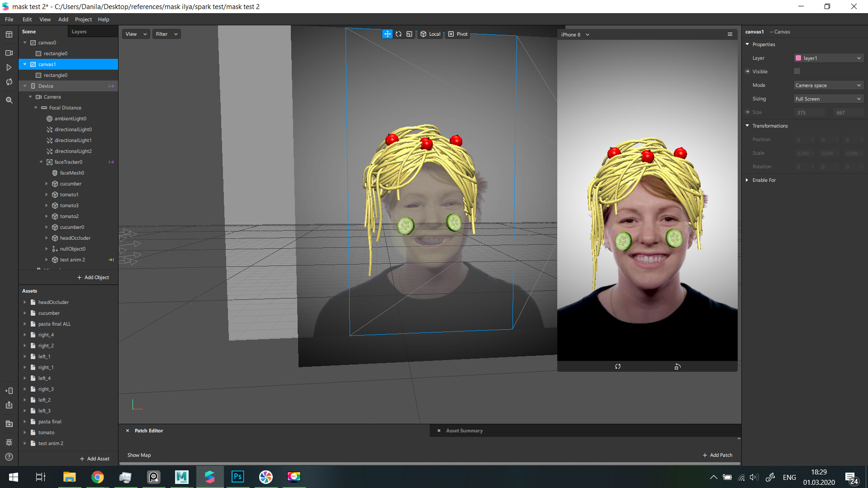Image resolution: width=868 pixels, height=488 pixels.
Task: Click the video camera icon in left sidebar
Action: (x=9, y=53)
